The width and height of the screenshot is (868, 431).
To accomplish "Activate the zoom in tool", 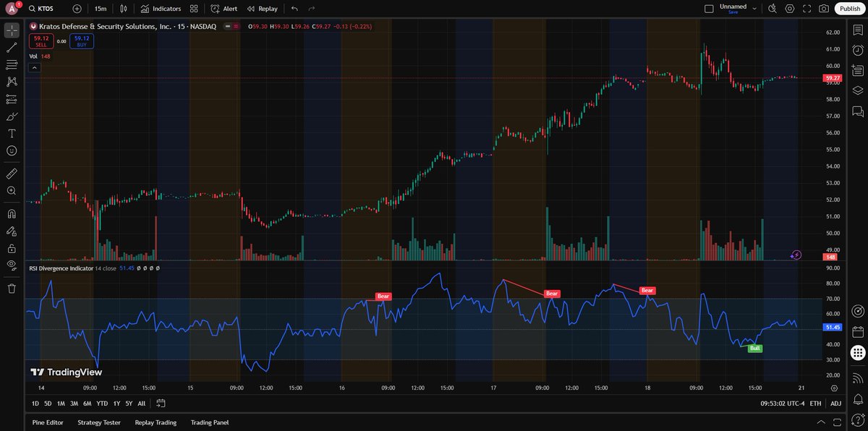I will pos(12,191).
